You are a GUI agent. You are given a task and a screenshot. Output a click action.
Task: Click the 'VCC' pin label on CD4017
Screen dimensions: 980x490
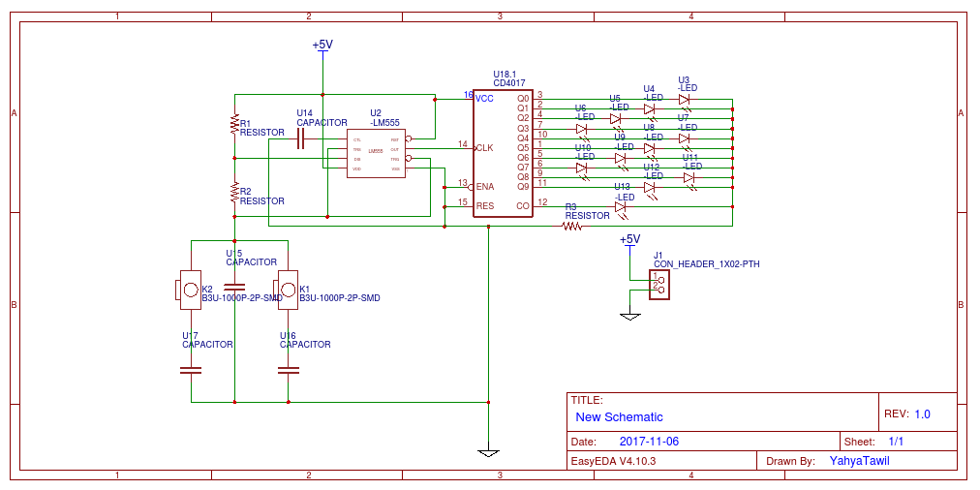(x=484, y=99)
